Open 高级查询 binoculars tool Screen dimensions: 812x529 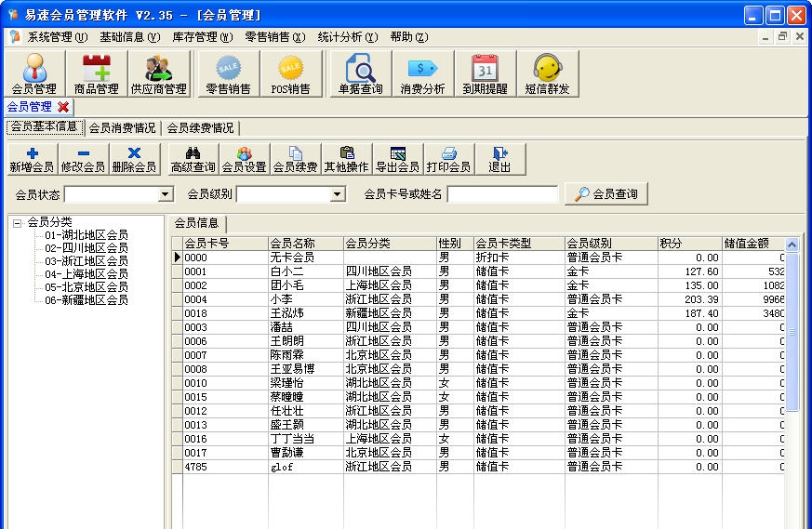point(193,160)
